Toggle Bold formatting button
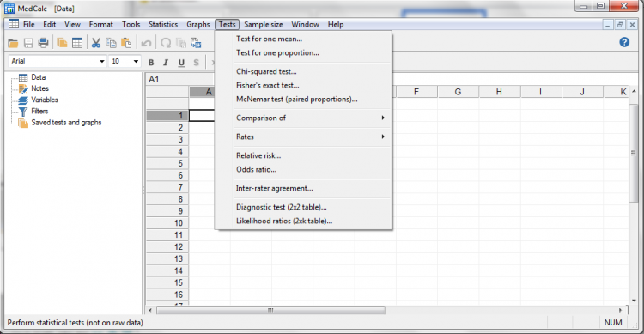 tap(151, 63)
